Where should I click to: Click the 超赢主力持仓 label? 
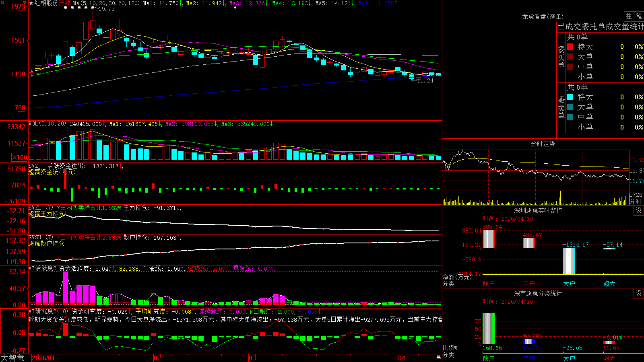click(46, 214)
